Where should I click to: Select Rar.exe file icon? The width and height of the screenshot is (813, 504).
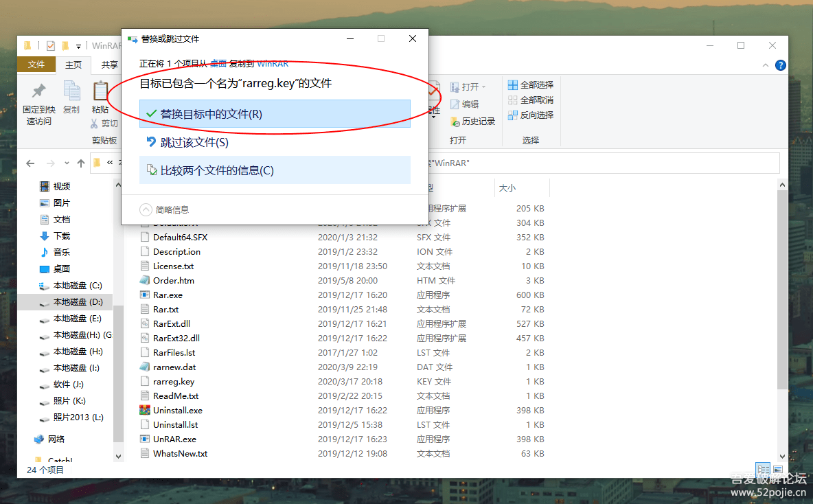point(145,295)
